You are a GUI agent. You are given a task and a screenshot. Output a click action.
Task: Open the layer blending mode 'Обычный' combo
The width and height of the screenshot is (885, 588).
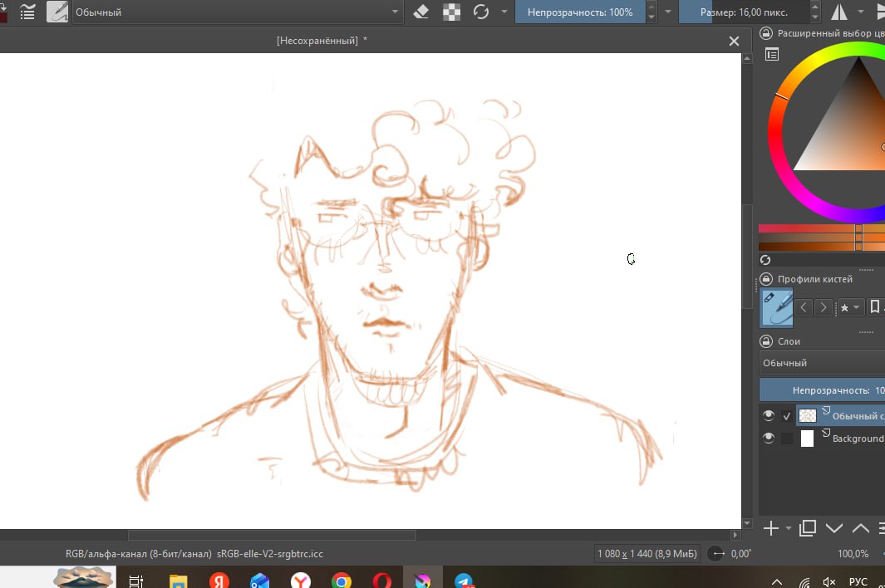tap(822, 363)
